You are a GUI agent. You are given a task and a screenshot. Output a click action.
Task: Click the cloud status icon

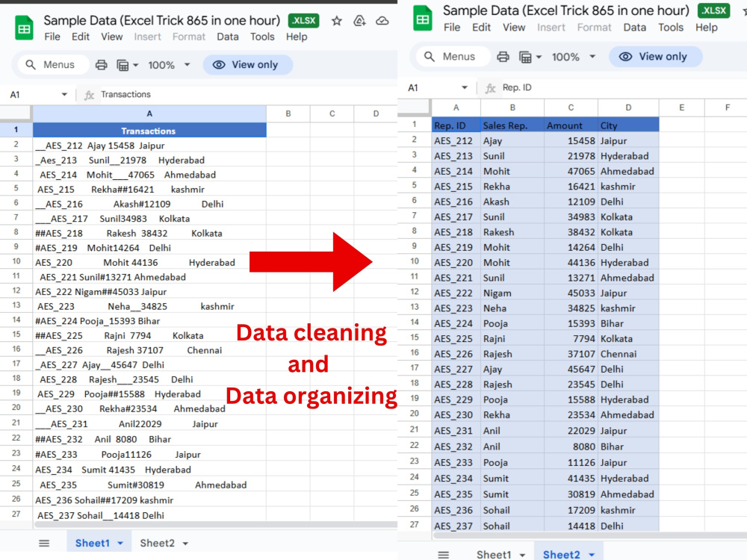click(382, 21)
